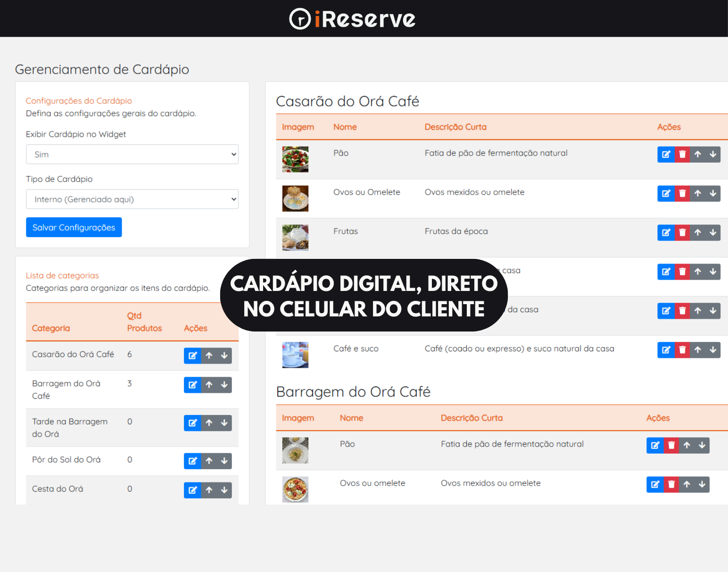Edit the Barragem do Orá Café category

point(192,385)
